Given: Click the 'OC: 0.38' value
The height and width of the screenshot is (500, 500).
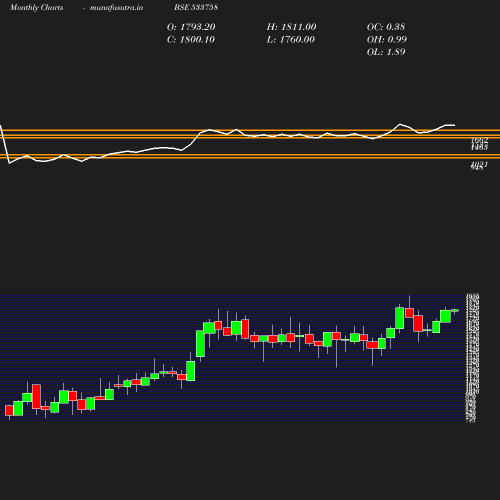Looking at the screenshot, I should tap(386, 27).
